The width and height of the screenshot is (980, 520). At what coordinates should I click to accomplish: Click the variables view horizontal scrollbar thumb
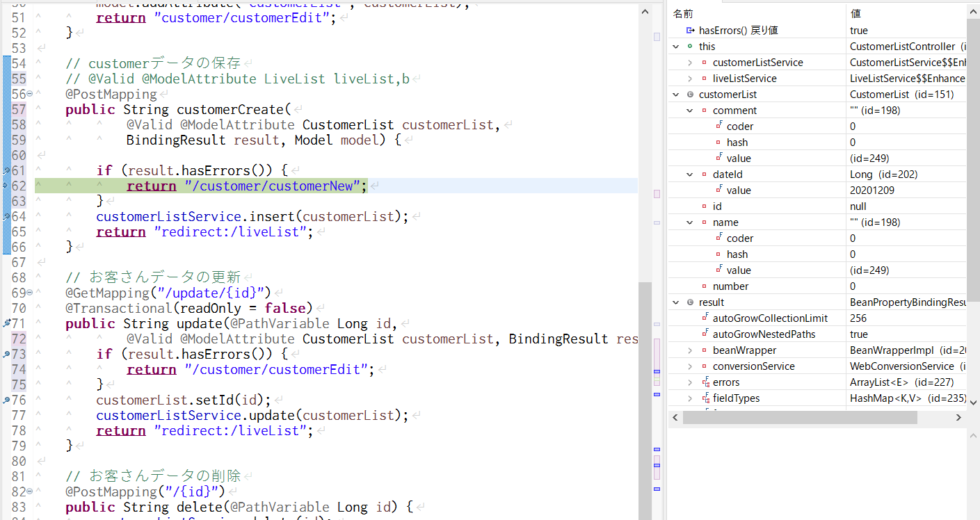[x=800, y=418]
